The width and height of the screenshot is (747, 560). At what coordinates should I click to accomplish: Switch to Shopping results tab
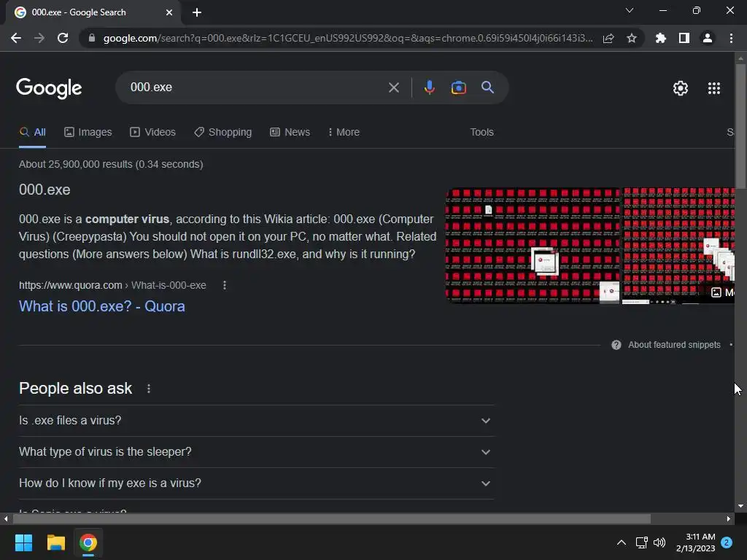tap(222, 133)
